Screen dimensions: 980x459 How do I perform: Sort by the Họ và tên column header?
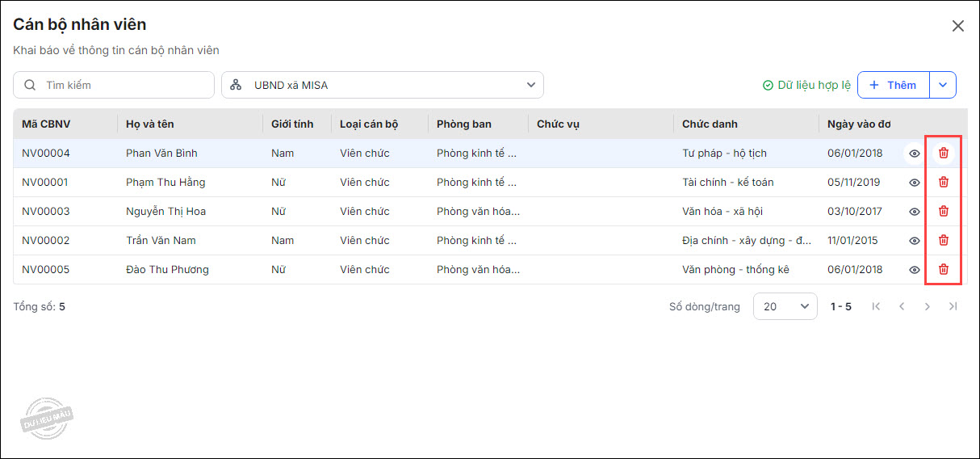(x=150, y=124)
